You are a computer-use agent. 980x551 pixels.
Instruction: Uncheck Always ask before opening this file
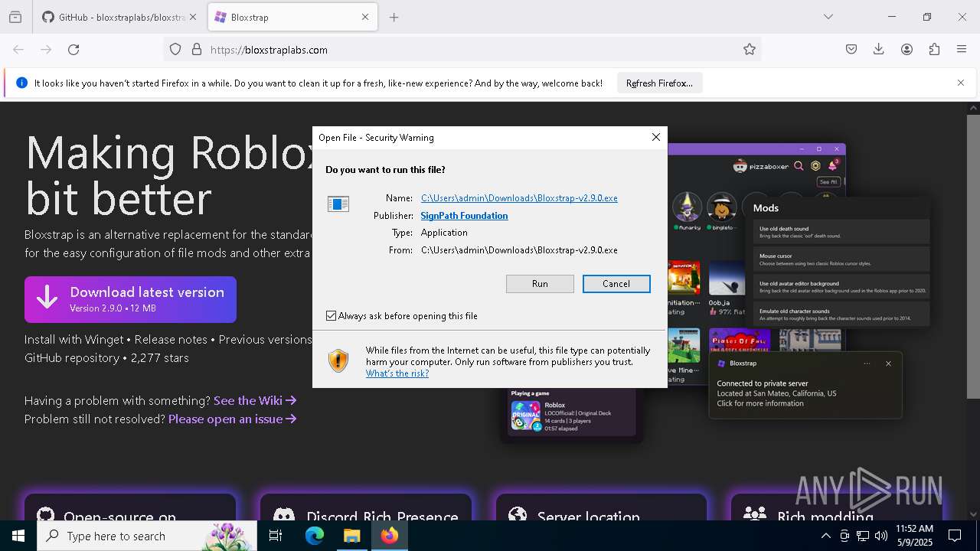coord(332,316)
